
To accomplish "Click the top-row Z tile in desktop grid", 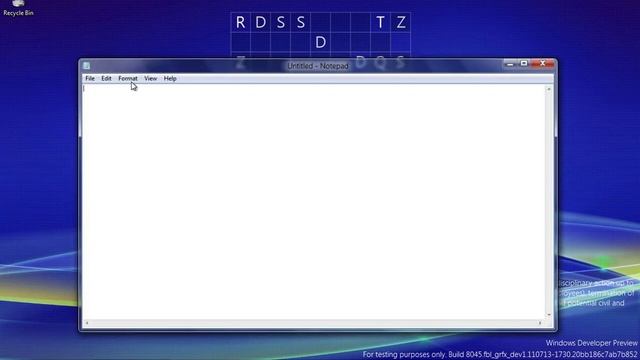I will (x=400, y=22).
